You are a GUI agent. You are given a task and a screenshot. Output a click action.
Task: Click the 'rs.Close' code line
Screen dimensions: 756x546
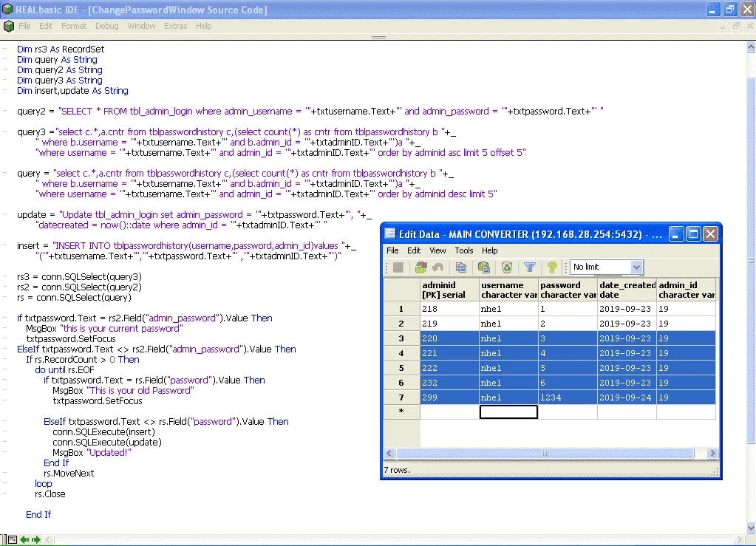tap(50, 494)
